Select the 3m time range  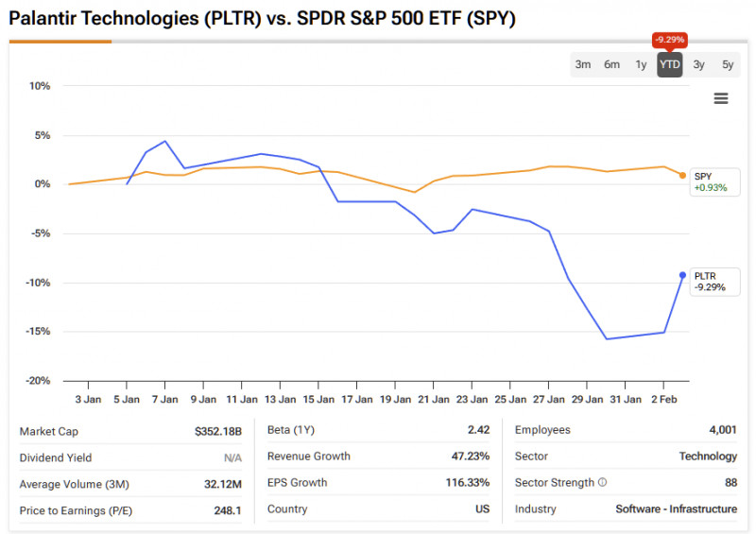click(583, 64)
